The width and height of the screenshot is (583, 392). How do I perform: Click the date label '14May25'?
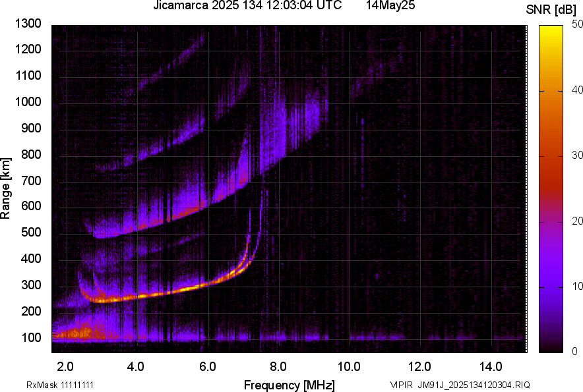tap(390, 5)
